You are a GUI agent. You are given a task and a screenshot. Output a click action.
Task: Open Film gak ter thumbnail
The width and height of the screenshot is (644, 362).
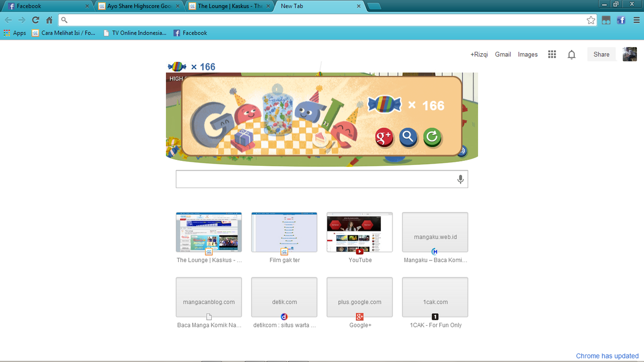pos(284,232)
